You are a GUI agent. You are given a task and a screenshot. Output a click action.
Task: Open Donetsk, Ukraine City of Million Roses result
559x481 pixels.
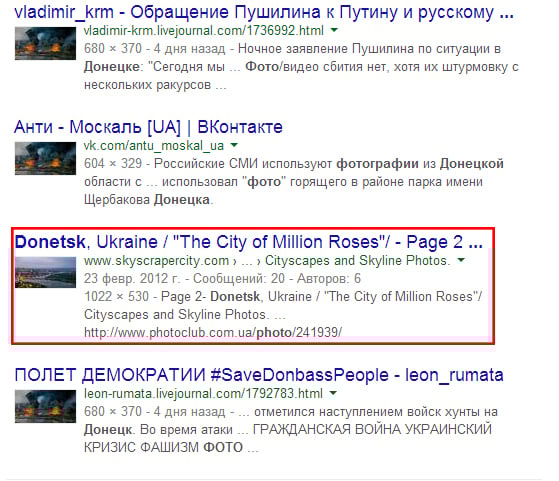249,242
